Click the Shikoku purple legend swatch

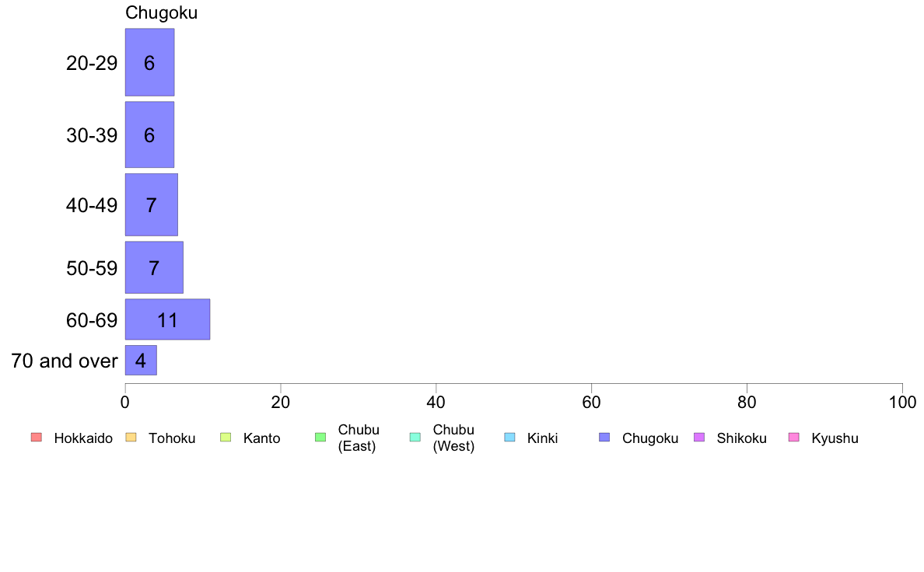(699, 437)
